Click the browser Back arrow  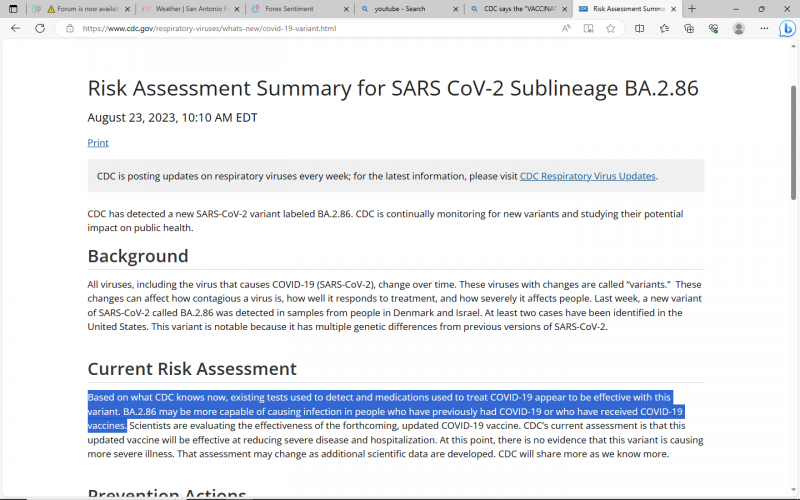[15, 28]
